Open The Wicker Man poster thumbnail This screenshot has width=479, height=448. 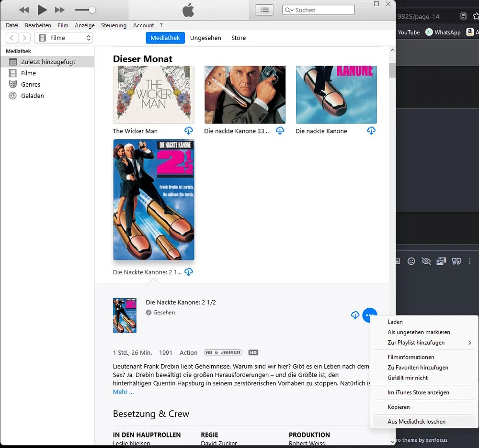(x=154, y=95)
